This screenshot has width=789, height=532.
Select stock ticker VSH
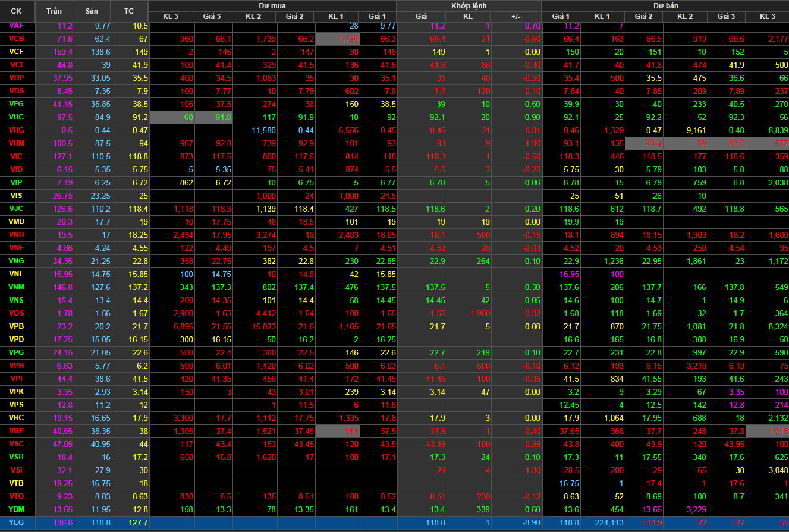point(17,457)
